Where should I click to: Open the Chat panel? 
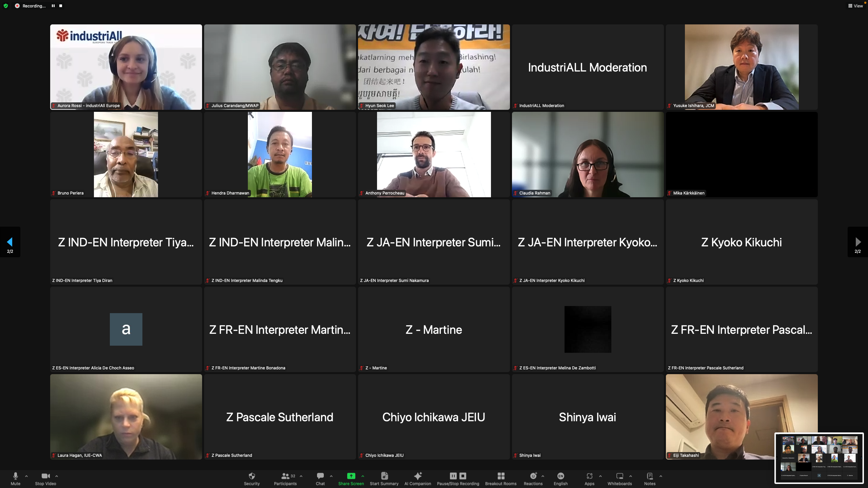coord(320,479)
